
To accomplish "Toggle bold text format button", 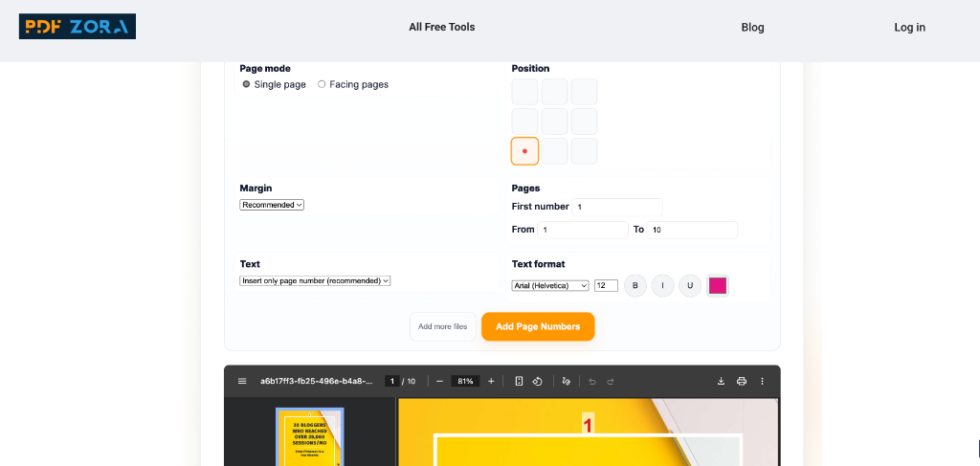I will coord(635,285).
